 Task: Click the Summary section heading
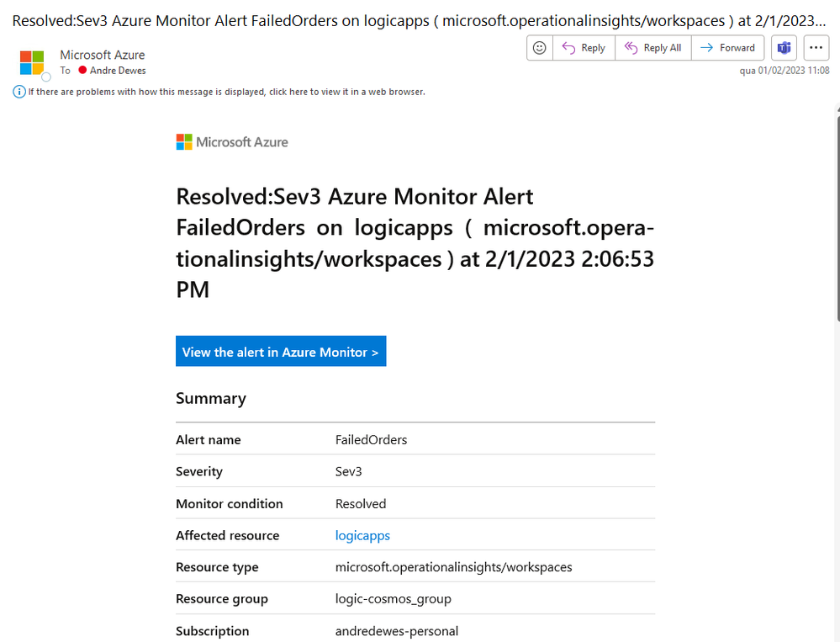[211, 399]
